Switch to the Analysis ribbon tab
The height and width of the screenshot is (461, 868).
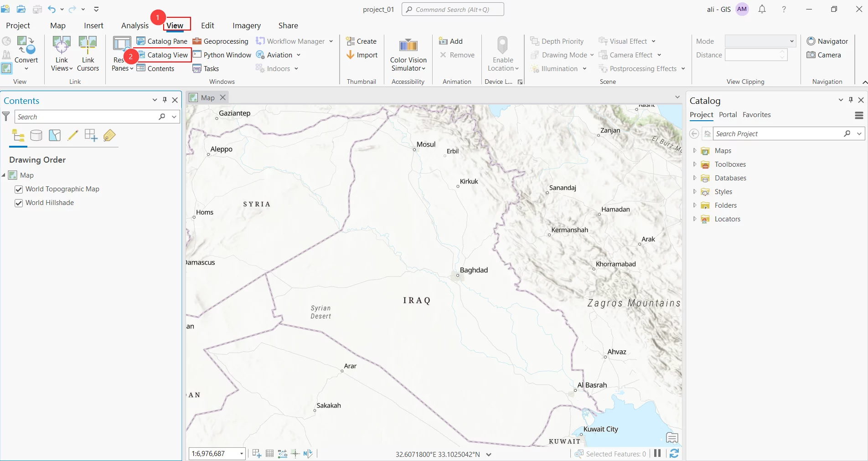(135, 26)
